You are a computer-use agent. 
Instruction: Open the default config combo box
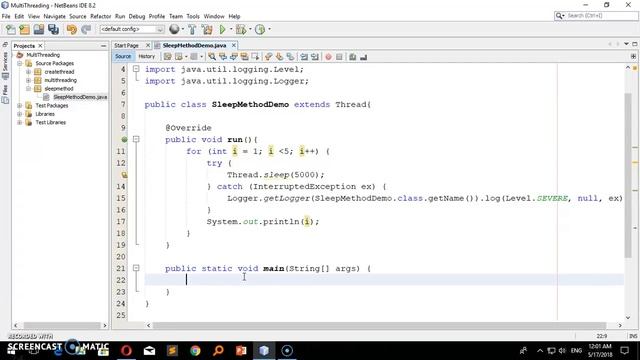point(132,29)
